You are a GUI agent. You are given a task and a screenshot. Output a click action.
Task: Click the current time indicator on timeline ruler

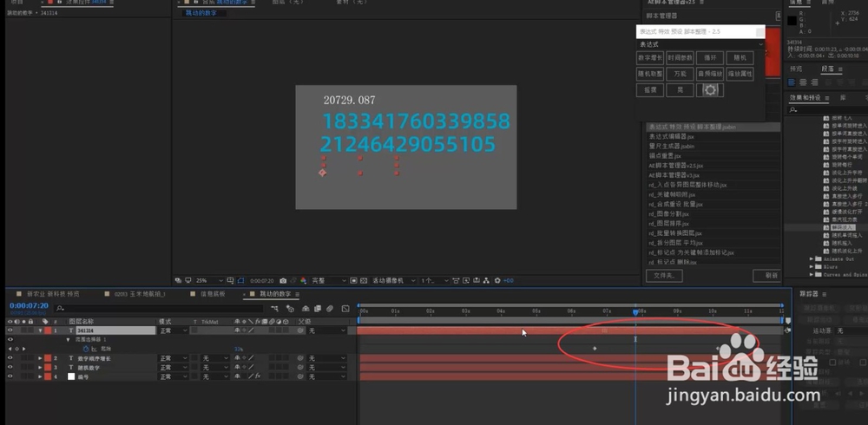(x=635, y=311)
